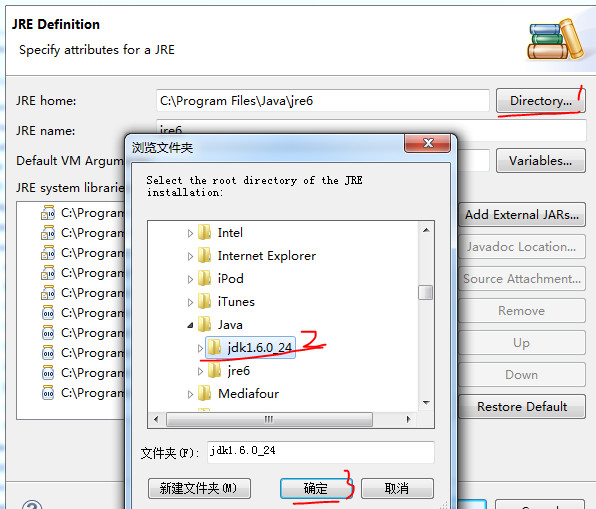Click the Internet Explorer folder icon
The width and height of the screenshot is (596, 509).
(204, 255)
